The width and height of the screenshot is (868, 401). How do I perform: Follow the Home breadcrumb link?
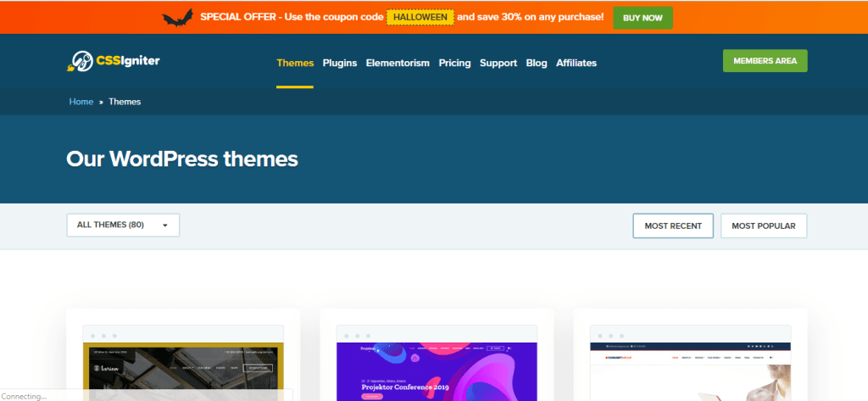(x=81, y=102)
